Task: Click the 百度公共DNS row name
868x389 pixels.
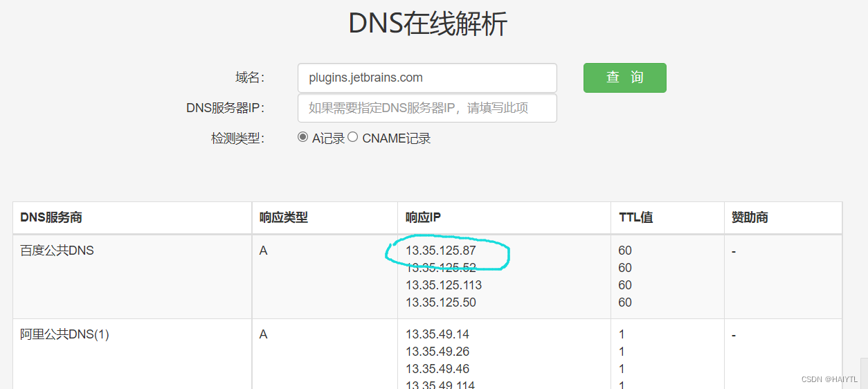Action: tap(57, 251)
